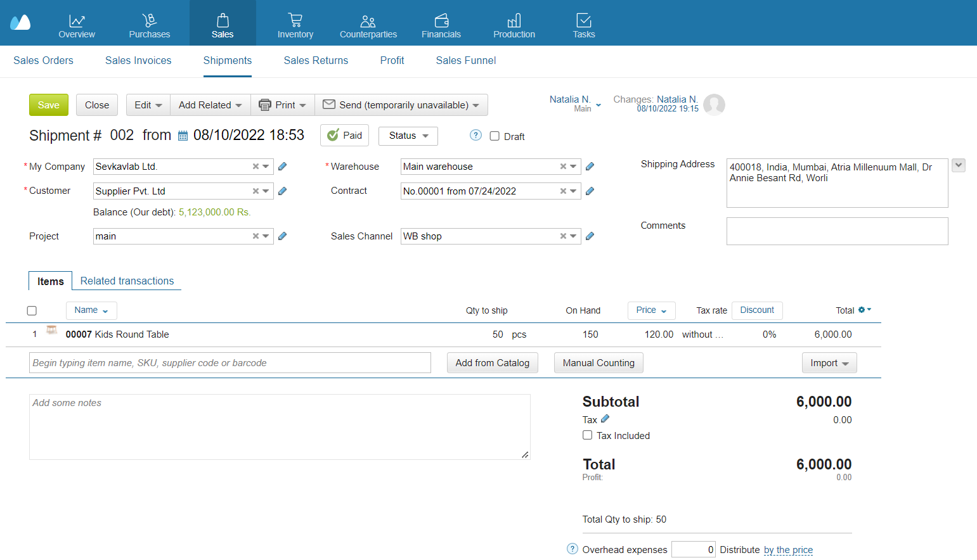
Task: Click the app logo icon
Action: [20, 23]
